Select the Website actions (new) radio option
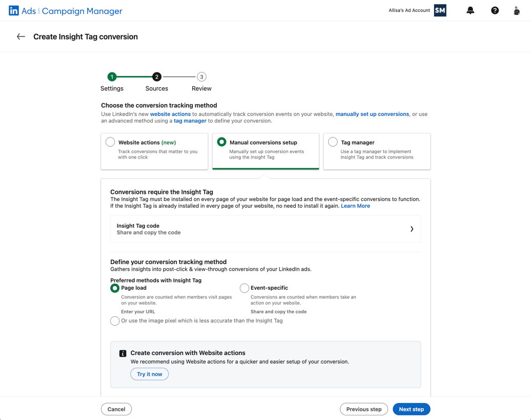This screenshot has width=531, height=420. (x=110, y=142)
